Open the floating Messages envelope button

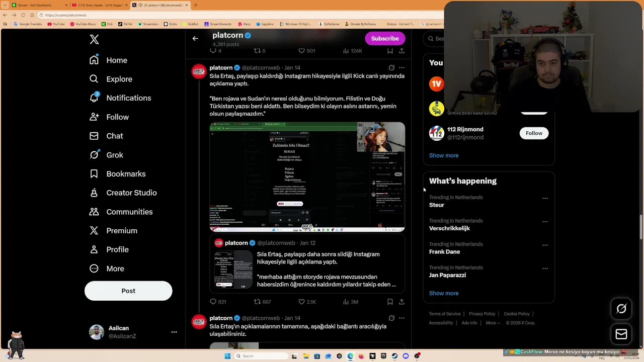pyautogui.click(x=621, y=334)
